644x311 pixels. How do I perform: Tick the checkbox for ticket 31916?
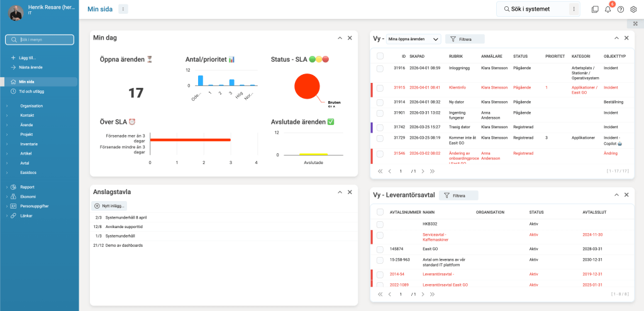(x=380, y=68)
